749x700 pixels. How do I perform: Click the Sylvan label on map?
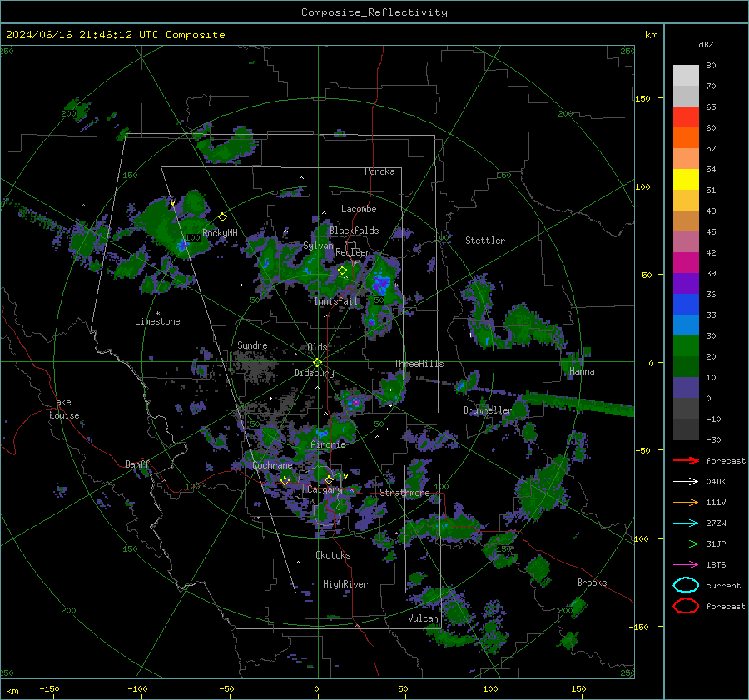(318, 246)
